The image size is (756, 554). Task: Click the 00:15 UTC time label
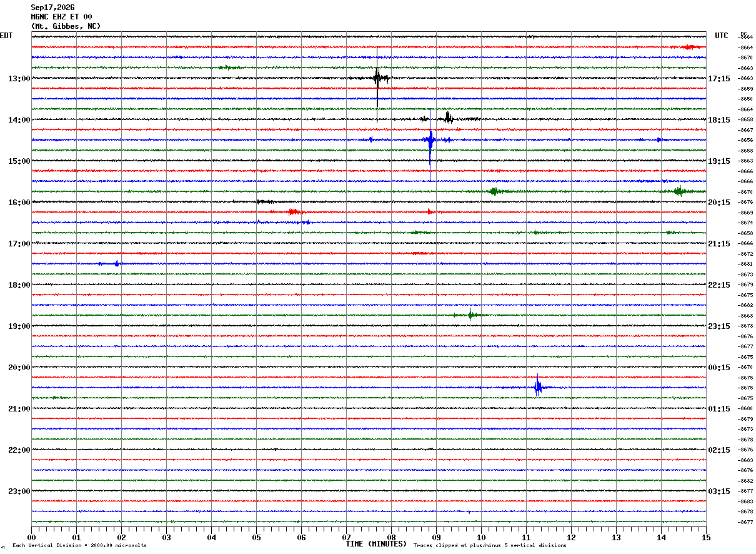click(719, 368)
